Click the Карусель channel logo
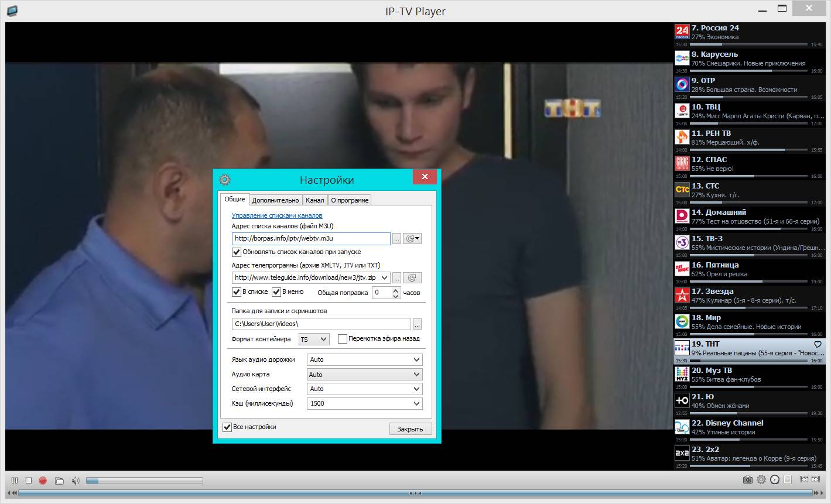Viewport: 831px width, 504px height. pos(682,58)
